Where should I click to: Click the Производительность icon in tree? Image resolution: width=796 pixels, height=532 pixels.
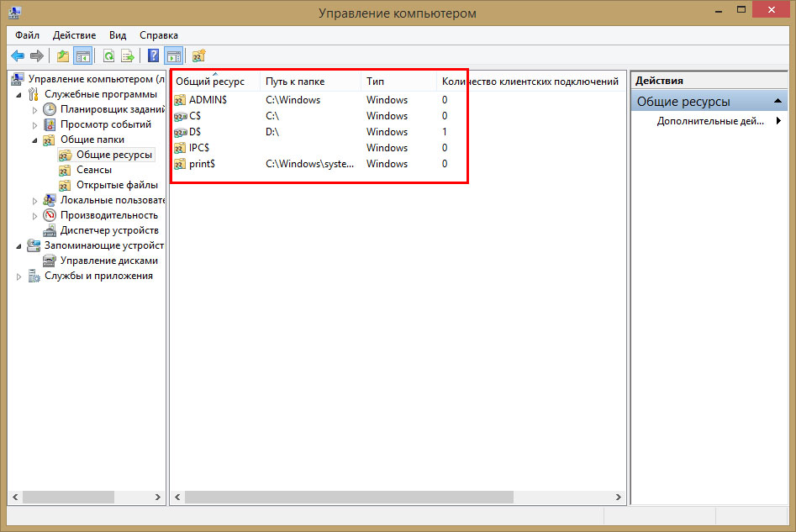point(50,215)
